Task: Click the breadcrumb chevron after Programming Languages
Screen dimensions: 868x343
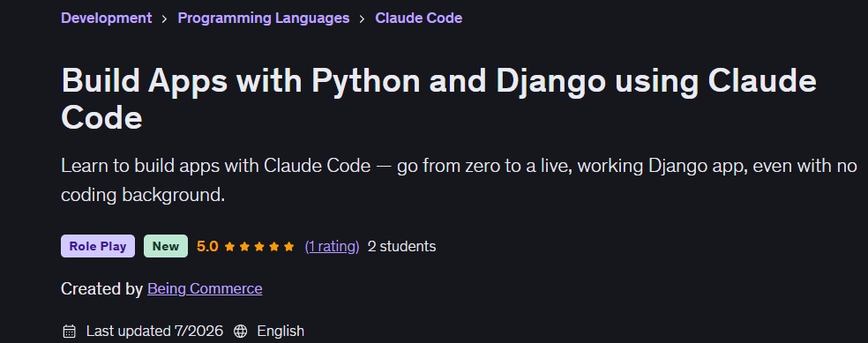Action: tap(362, 19)
